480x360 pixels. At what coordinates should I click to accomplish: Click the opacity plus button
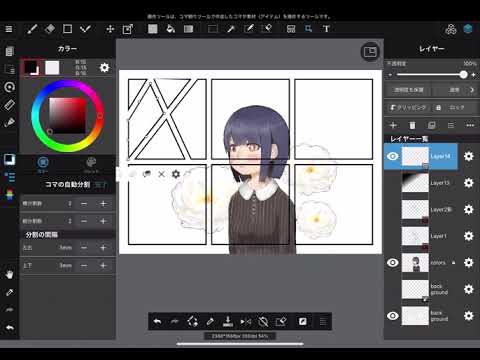[x=474, y=75]
